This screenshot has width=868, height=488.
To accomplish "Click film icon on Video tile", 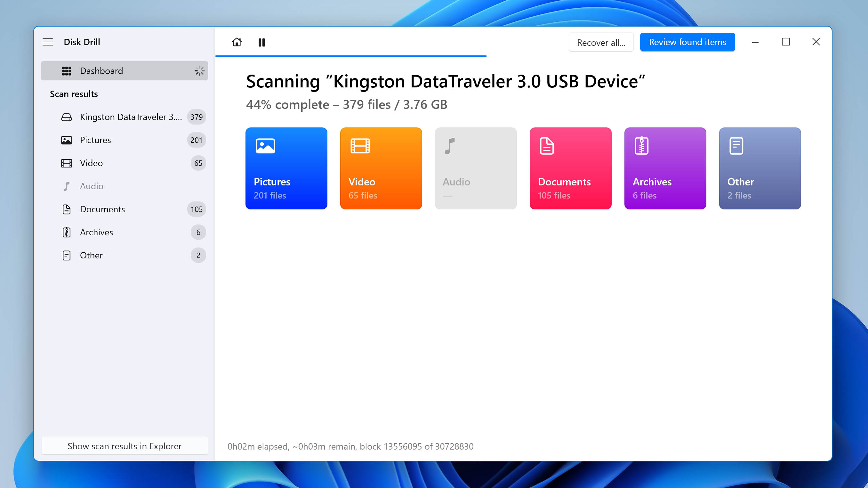I will point(360,146).
